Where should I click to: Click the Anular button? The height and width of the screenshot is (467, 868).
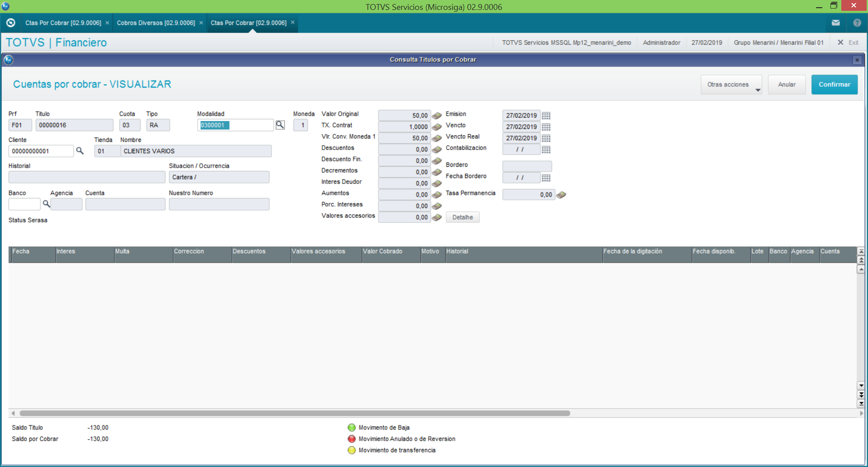[787, 85]
